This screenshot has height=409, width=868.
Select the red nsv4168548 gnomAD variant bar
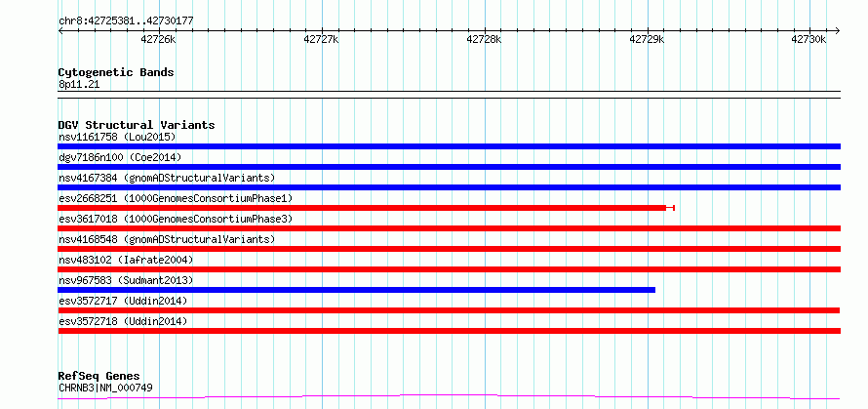[449, 249]
